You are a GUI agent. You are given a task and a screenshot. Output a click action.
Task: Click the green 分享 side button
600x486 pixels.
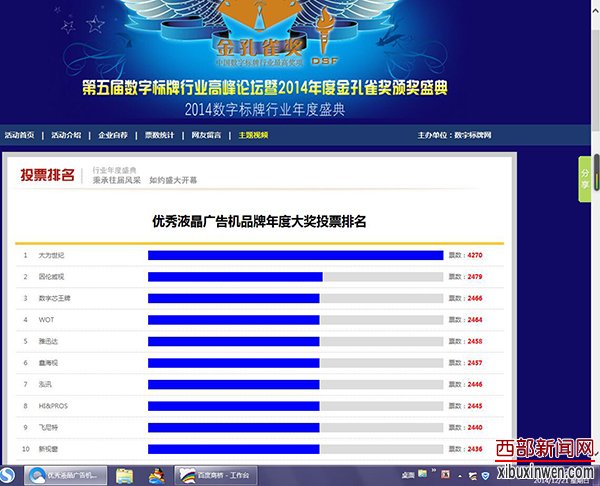coord(585,176)
